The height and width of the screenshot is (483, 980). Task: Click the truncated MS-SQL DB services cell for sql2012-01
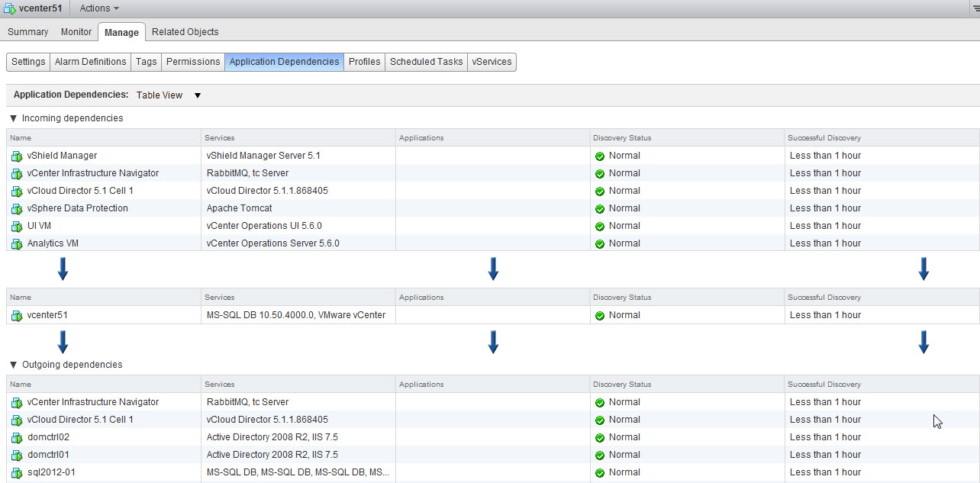pos(298,472)
